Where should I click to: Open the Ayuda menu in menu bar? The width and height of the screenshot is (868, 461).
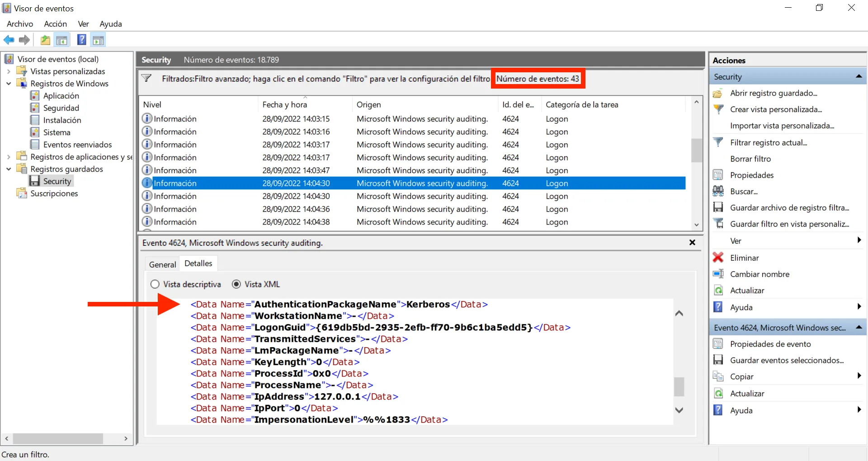(x=111, y=24)
